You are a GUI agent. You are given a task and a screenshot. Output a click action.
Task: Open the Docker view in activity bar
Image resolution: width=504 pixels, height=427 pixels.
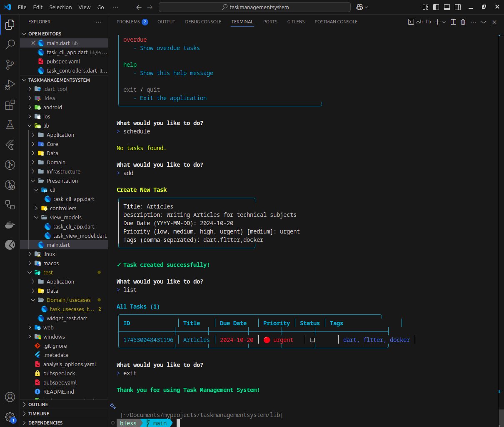[x=10, y=225]
